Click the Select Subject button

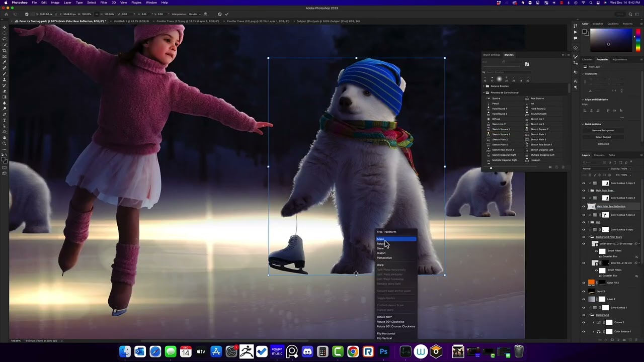[x=603, y=137]
